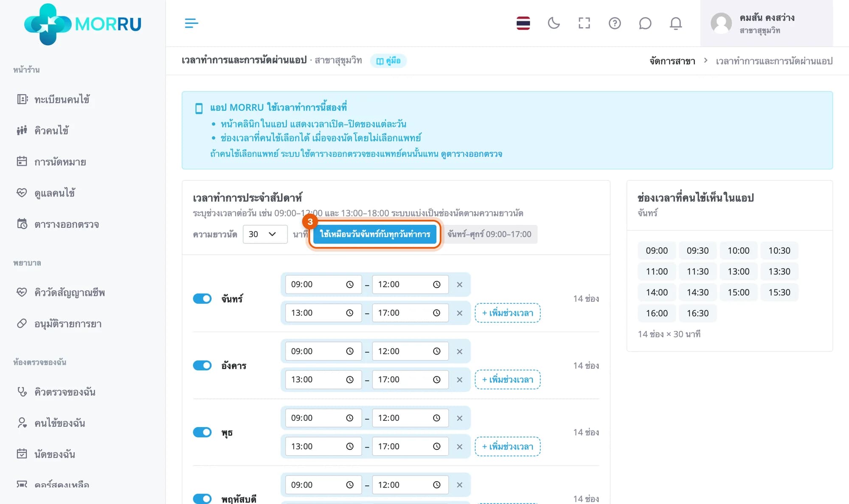Enter fullscreen mode icon

(584, 23)
